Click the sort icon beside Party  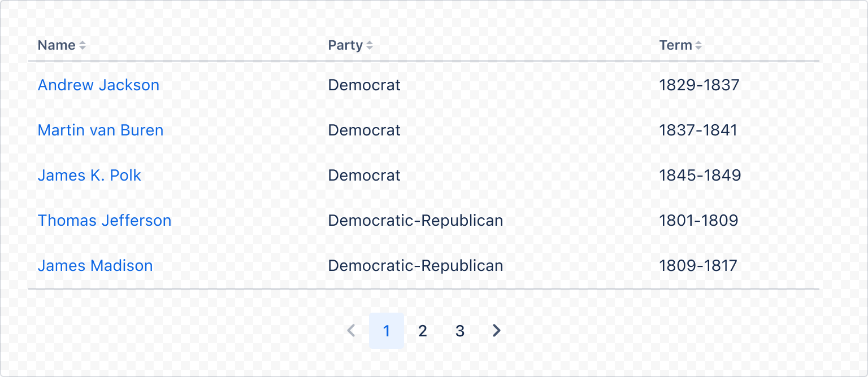click(371, 45)
